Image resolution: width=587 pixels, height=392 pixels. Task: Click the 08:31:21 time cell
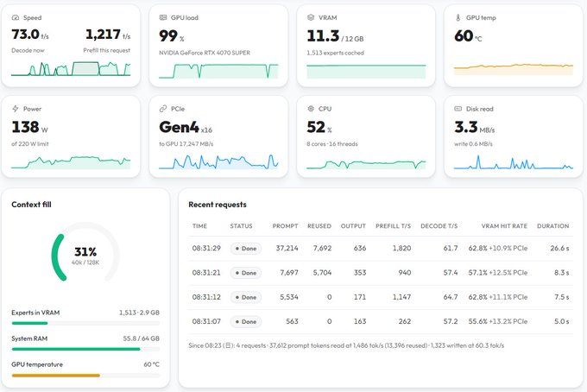(x=206, y=273)
